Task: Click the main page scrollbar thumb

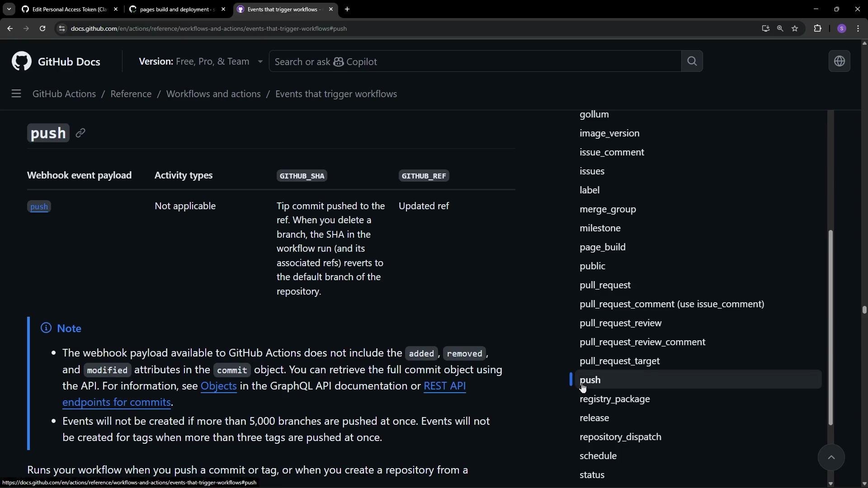Action: click(x=864, y=310)
